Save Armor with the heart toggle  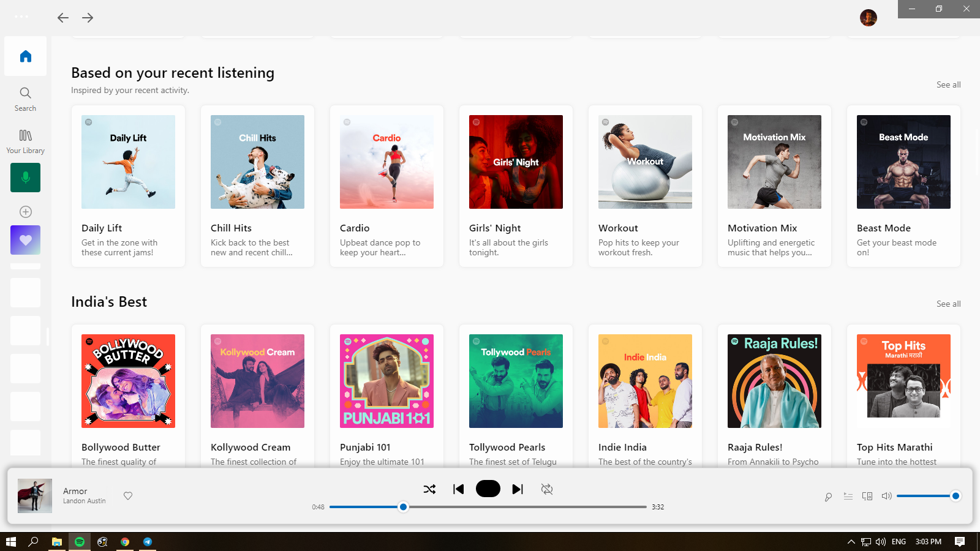(x=127, y=496)
